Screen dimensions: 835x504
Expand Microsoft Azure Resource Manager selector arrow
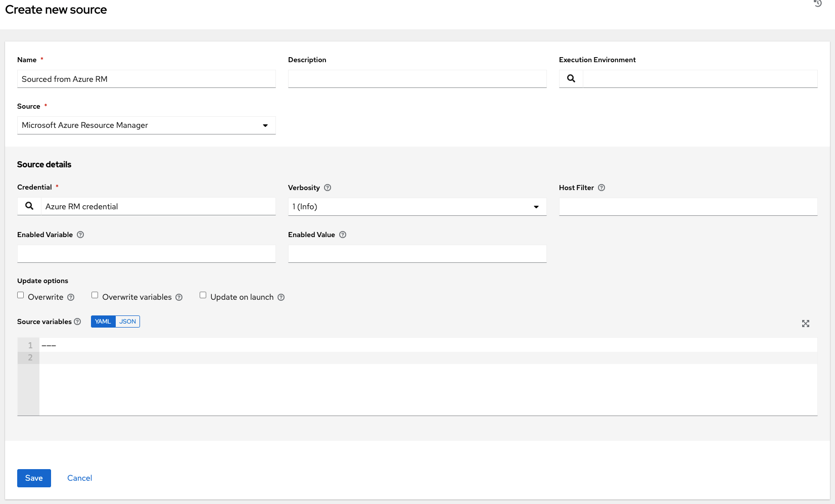pos(265,125)
